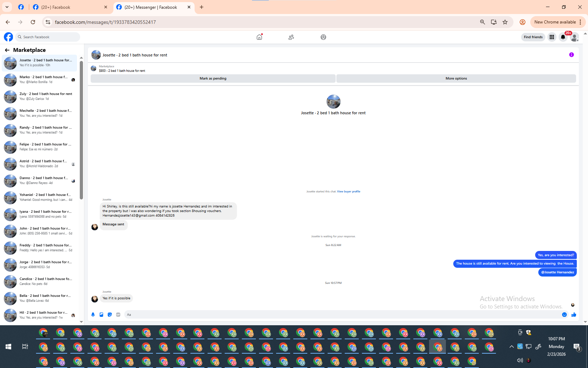Image resolution: width=588 pixels, height=368 pixels.
Task: Open Mechelle's conversation
Action: [40, 113]
